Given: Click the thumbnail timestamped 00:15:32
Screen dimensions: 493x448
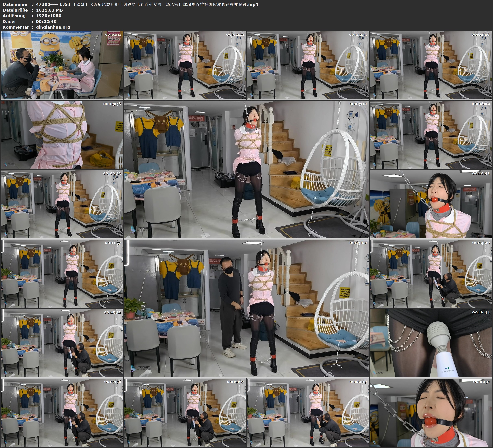Looking at the screenshot, I should click(x=62, y=343).
